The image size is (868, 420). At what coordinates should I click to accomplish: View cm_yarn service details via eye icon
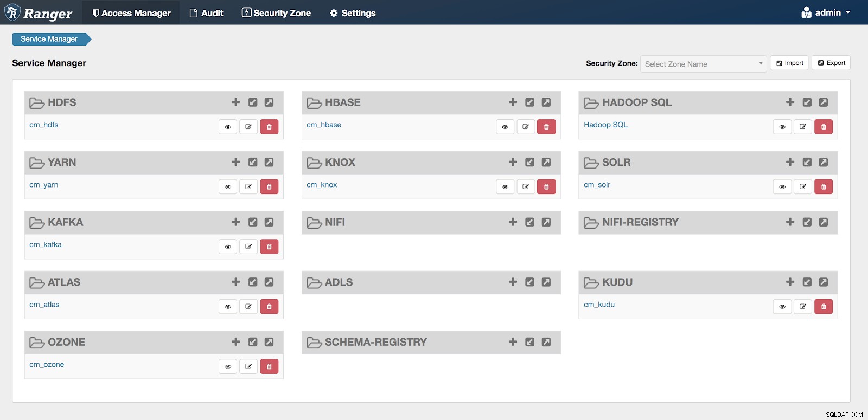(x=228, y=187)
